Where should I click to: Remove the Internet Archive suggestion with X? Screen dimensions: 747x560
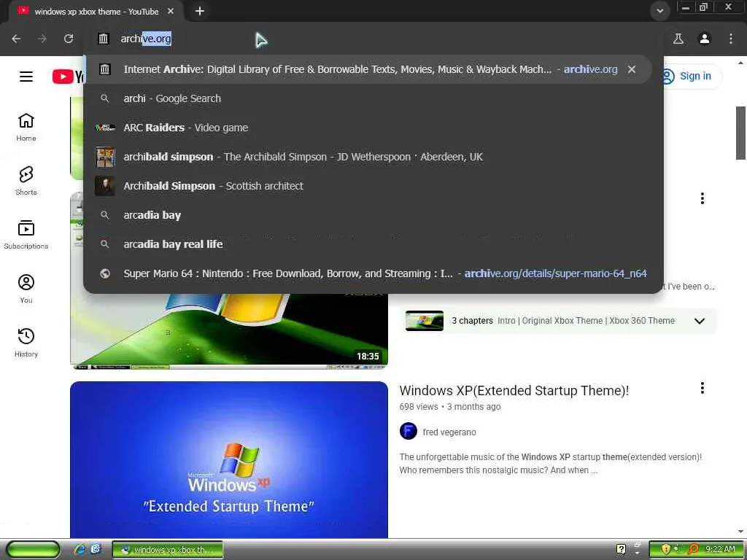632,69
